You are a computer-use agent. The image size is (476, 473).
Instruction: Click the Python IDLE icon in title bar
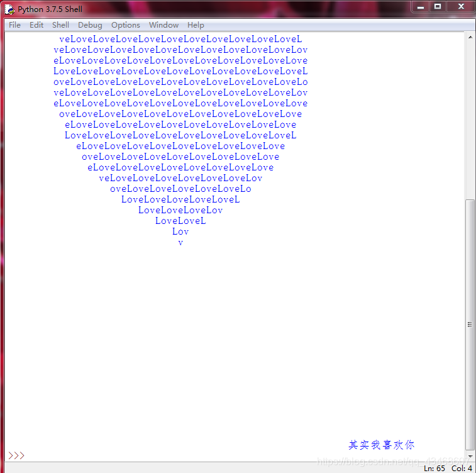[x=9, y=9]
